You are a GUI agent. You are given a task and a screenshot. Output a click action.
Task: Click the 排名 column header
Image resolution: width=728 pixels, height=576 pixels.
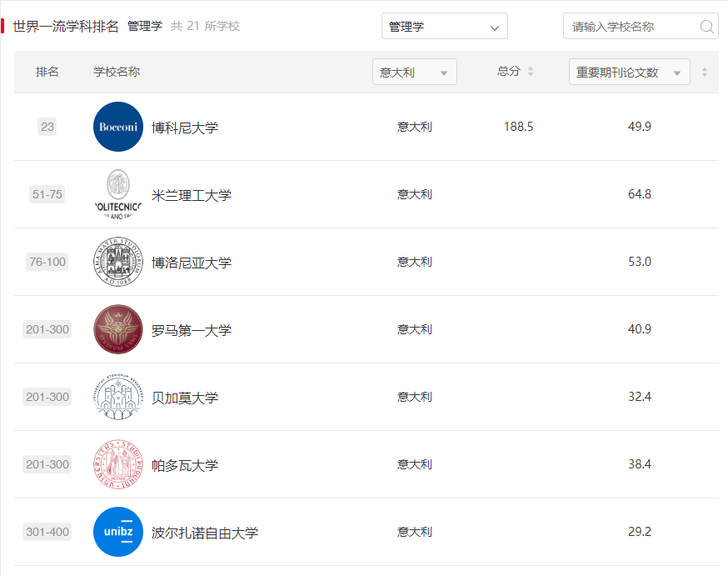pyautogui.click(x=47, y=72)
